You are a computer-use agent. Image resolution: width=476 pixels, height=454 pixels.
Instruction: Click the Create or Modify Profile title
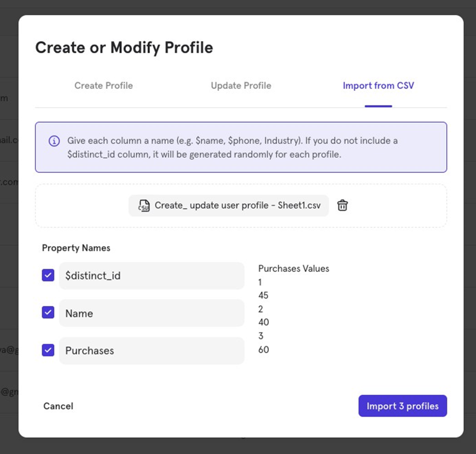(124, 47)
